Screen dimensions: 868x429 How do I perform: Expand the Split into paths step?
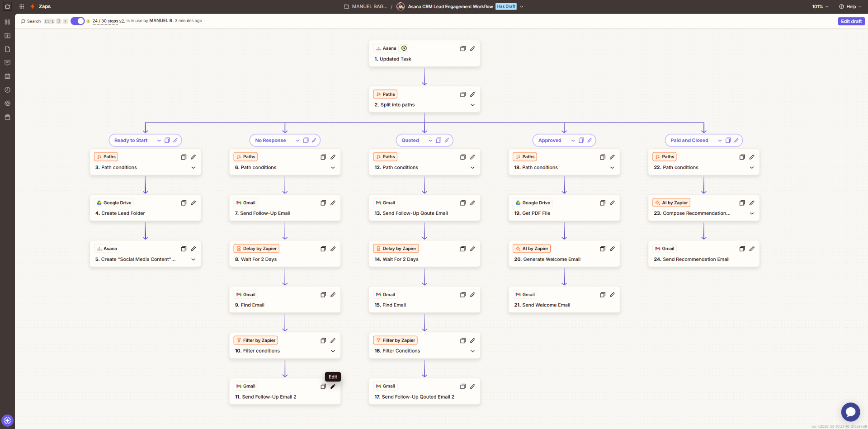[472, 105]
